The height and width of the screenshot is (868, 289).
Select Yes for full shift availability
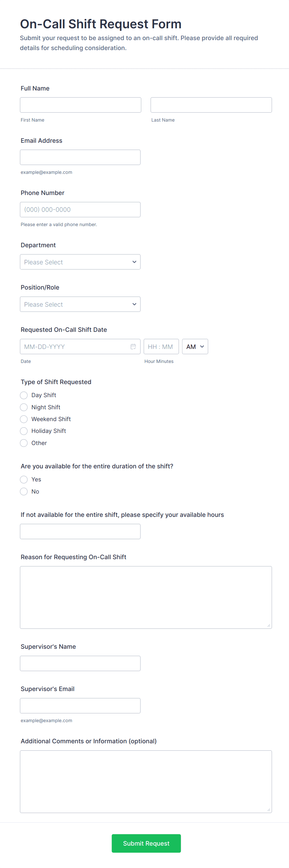(24, 479)
